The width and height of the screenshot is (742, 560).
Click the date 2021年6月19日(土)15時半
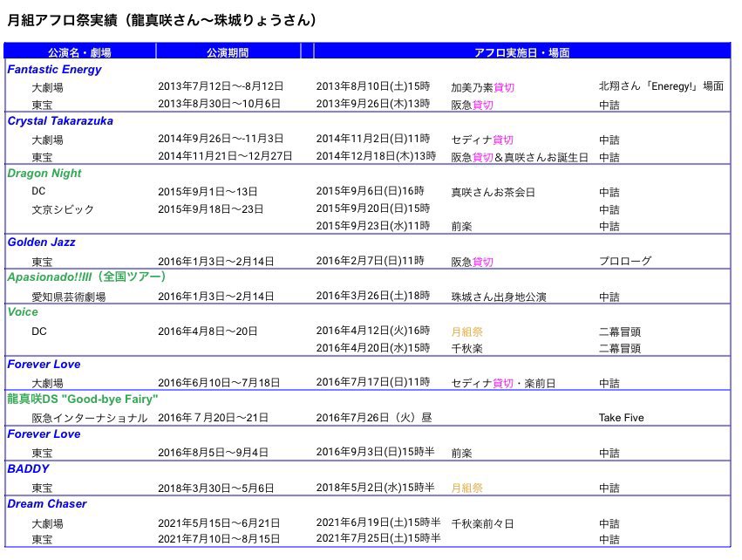(378, 522)
